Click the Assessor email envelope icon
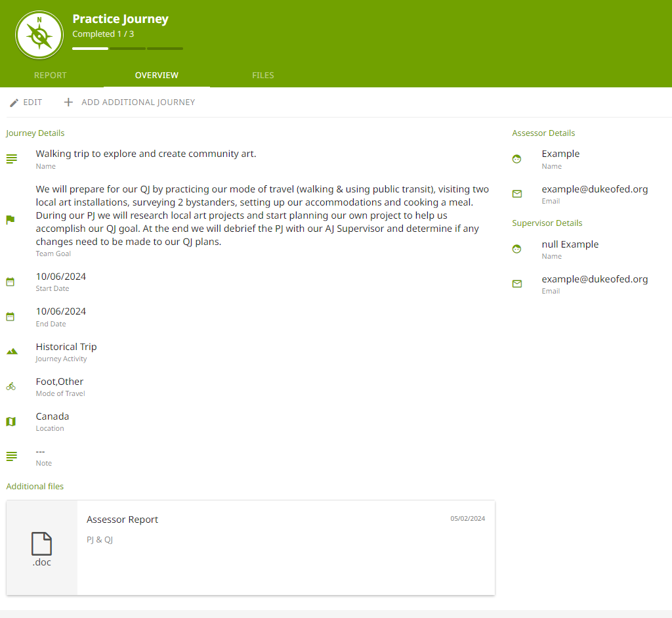The image size is (672, 618). [517, 194]
